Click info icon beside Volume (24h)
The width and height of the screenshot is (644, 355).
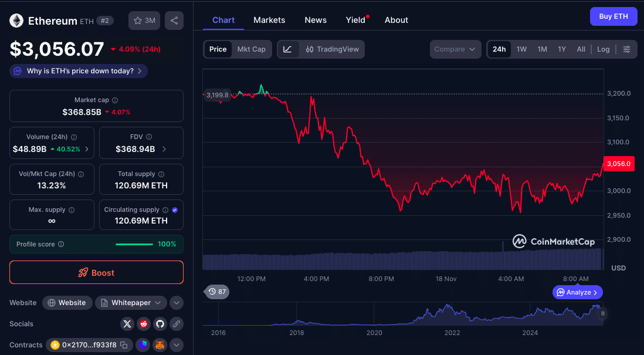(74, 137)
